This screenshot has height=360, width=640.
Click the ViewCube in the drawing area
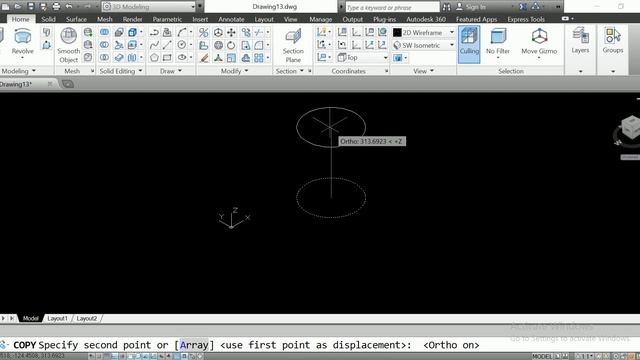point(631,127)
